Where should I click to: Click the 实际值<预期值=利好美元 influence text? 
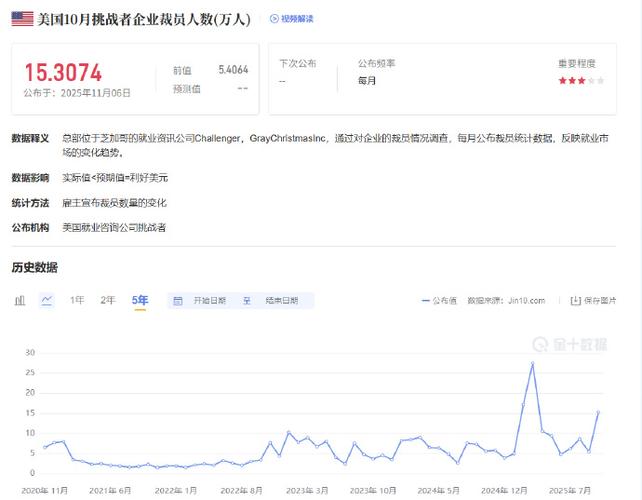point(115,178)
